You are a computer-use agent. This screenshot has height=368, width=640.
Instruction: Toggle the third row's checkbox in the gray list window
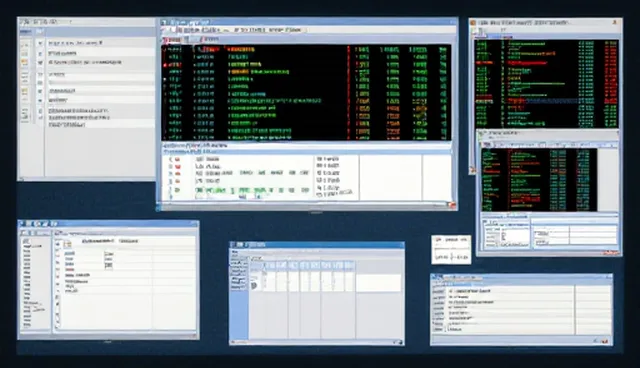pyautogui.click(x=40, y=63)
